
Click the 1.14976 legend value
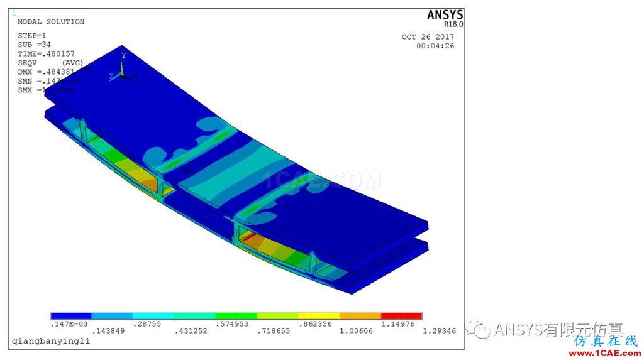point(397,324)
